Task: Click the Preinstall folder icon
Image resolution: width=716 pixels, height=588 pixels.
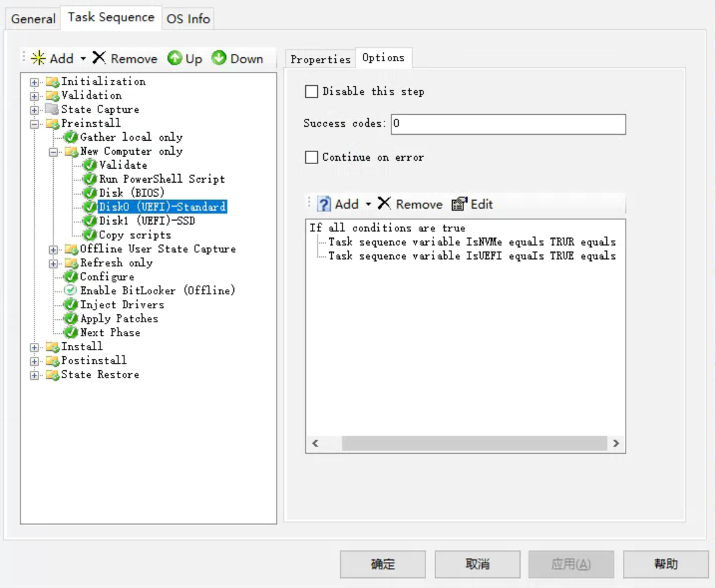Action: click(x=53, y=124)
